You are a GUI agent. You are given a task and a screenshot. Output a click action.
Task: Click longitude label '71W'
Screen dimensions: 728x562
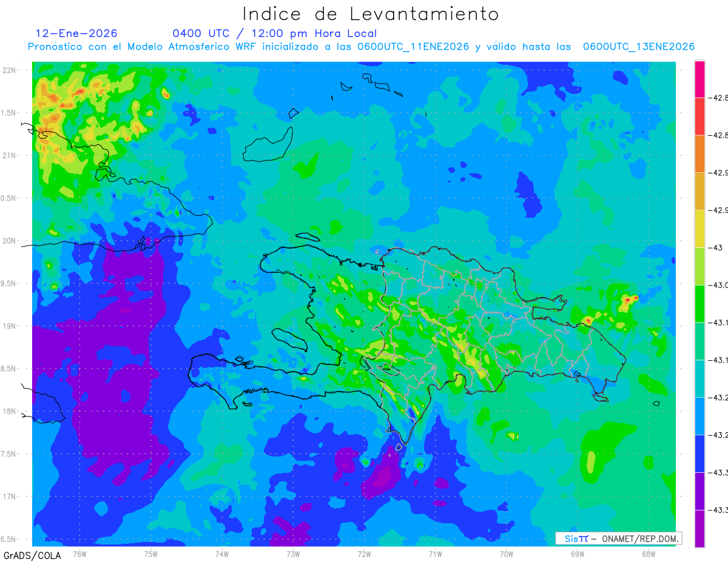(435, 554)
